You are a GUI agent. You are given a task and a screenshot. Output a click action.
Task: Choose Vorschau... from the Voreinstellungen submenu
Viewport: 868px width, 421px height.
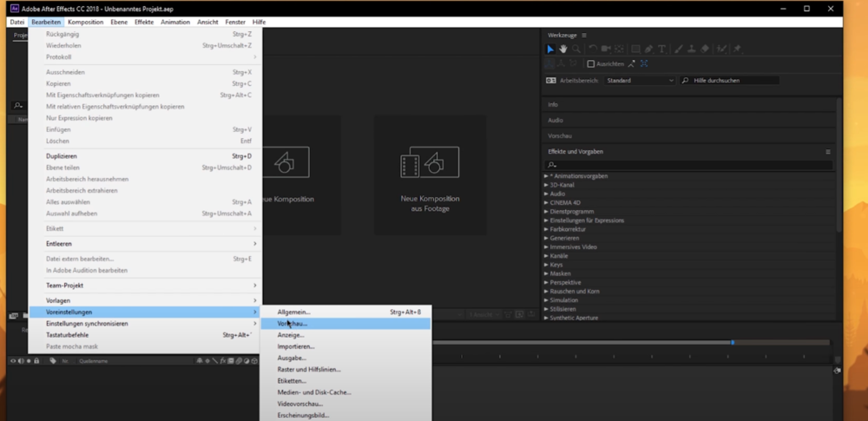coord(293,323)
